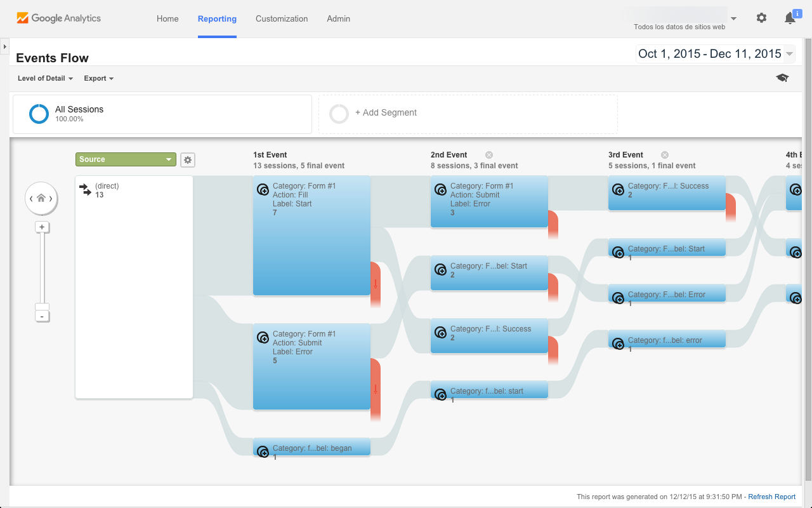Switch to the Home tab
The height and width of the screenshot is (508, 812).
click(167, 18)
